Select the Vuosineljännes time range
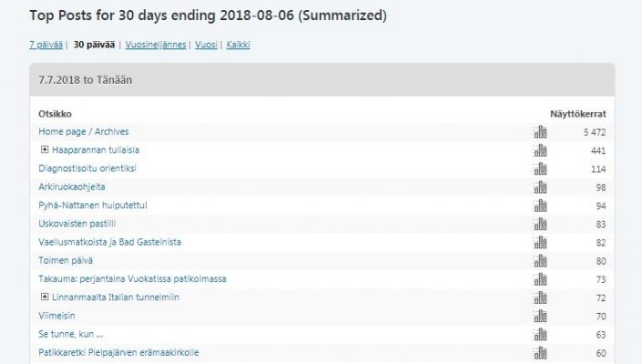 click(x=155, y=45)
